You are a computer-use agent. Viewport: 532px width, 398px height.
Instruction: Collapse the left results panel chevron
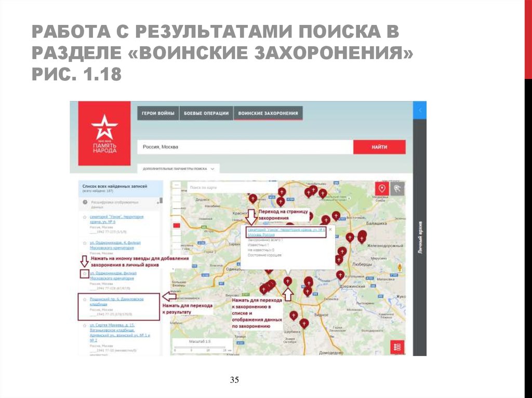(x=419, y=110)
